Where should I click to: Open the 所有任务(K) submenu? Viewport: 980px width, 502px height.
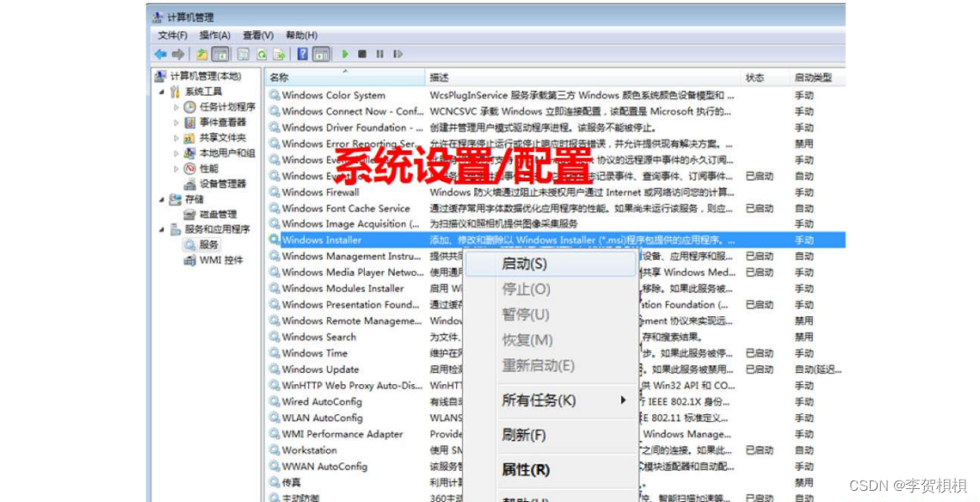(566, 401)
